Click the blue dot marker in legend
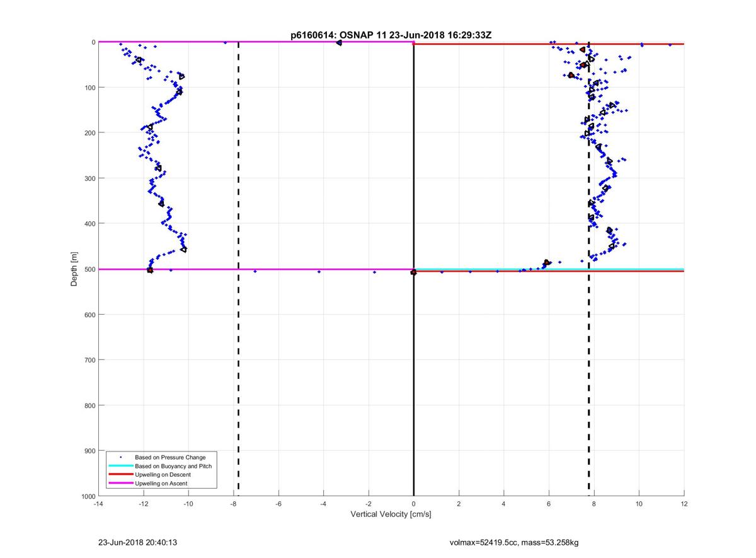The width and height of the screenshot is (756, 558). click(x=120, y=456)
